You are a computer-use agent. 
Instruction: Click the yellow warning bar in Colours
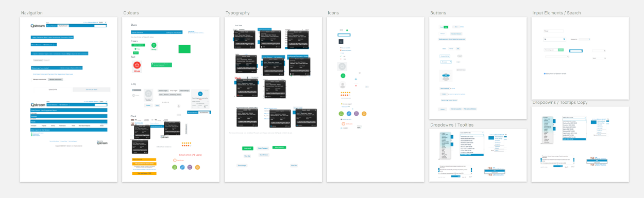[144, 164]
